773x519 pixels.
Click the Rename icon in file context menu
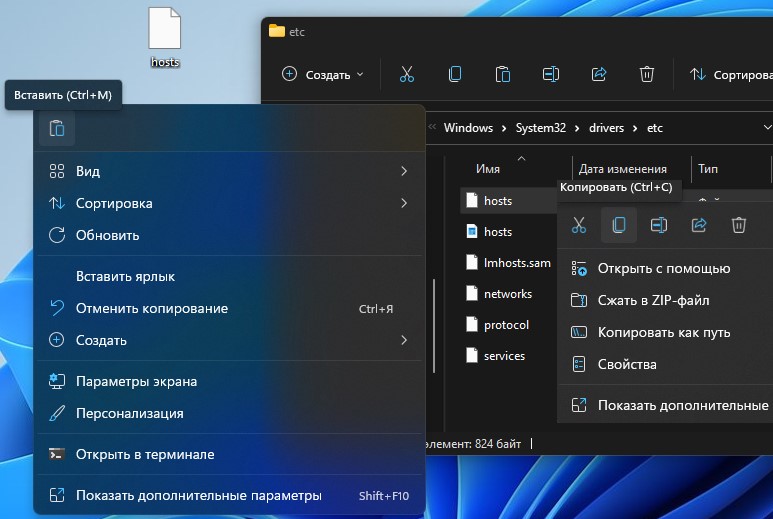[659, 225]
